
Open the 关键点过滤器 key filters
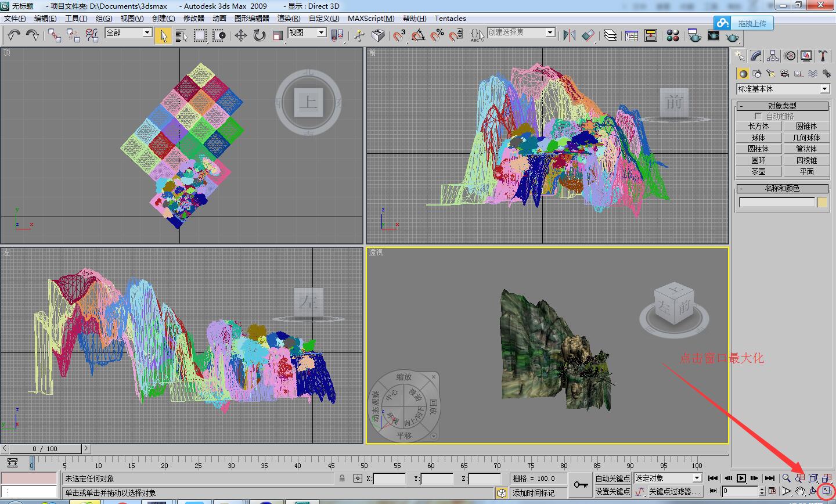[x=675, y=491]
